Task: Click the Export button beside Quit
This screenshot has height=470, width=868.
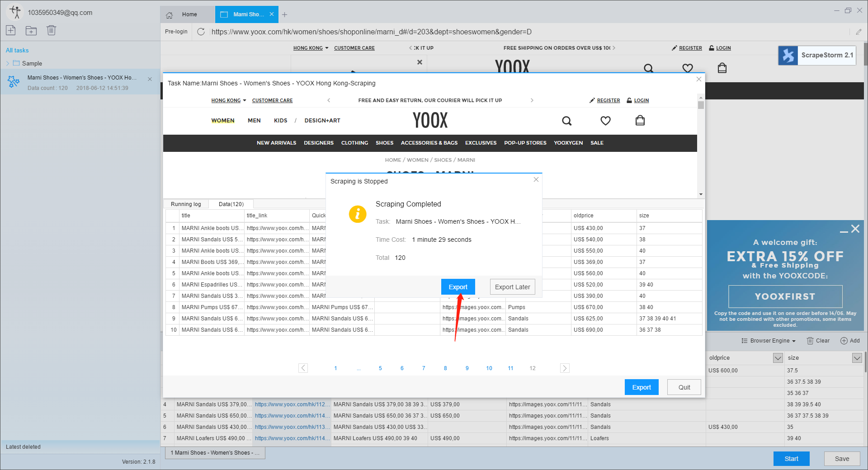Action: click(x=642, y=387)
